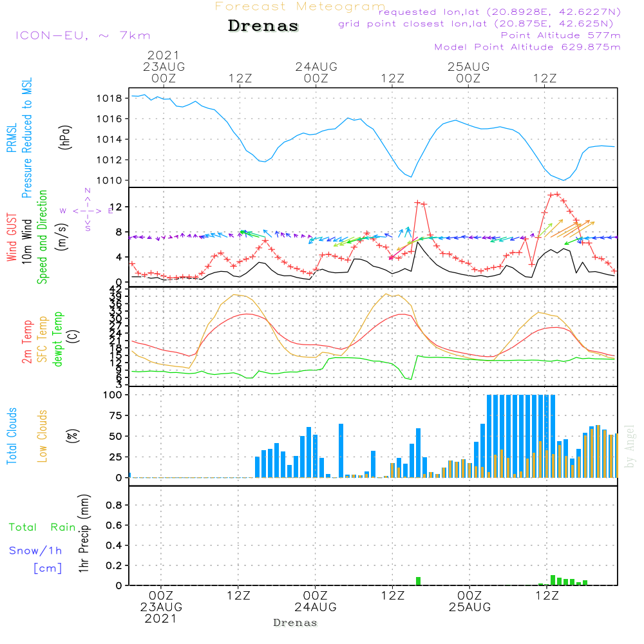The height and width of the screenshot is (644, 644).
Task: Click 'Speed and Direction' green label
Action: tap(43, 237)
